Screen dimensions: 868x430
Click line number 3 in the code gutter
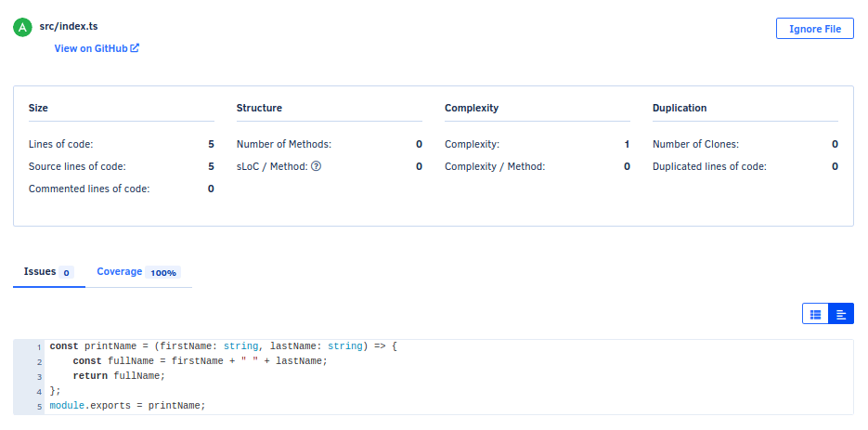(39, 376)
